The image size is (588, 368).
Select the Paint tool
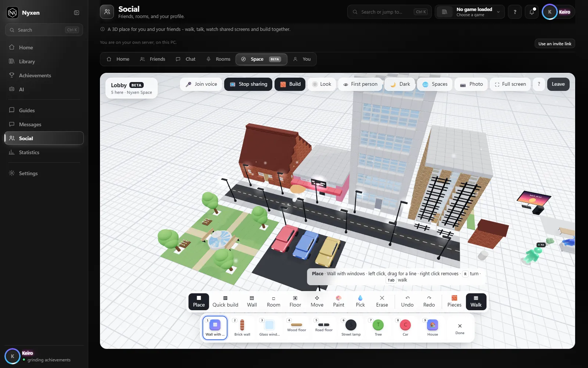(x=338, y=302)
